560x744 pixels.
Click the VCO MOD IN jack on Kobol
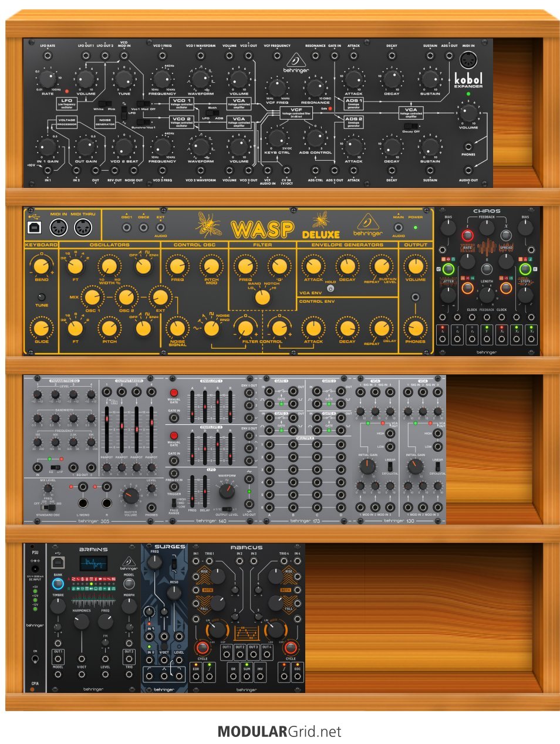tap(124, 55)
